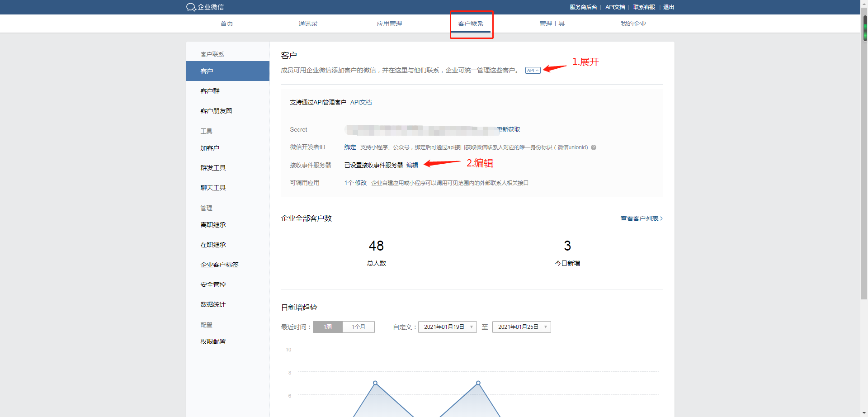Click the page scrollbar on the right

tap(864, 27)
